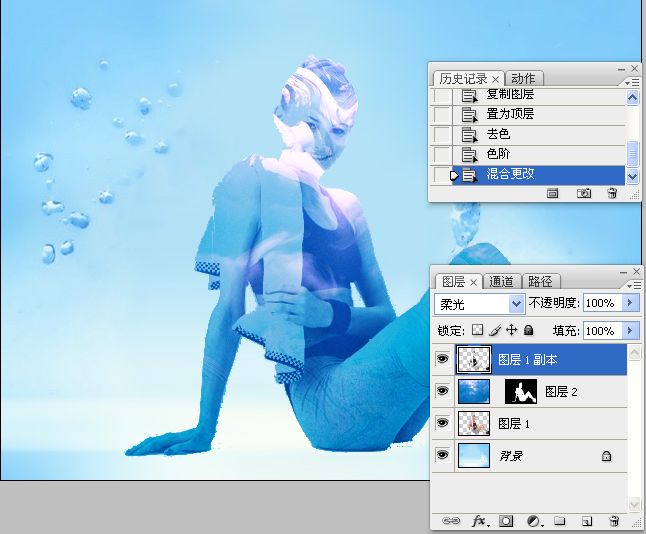Open the fx layer style menu

pos(479,521)
